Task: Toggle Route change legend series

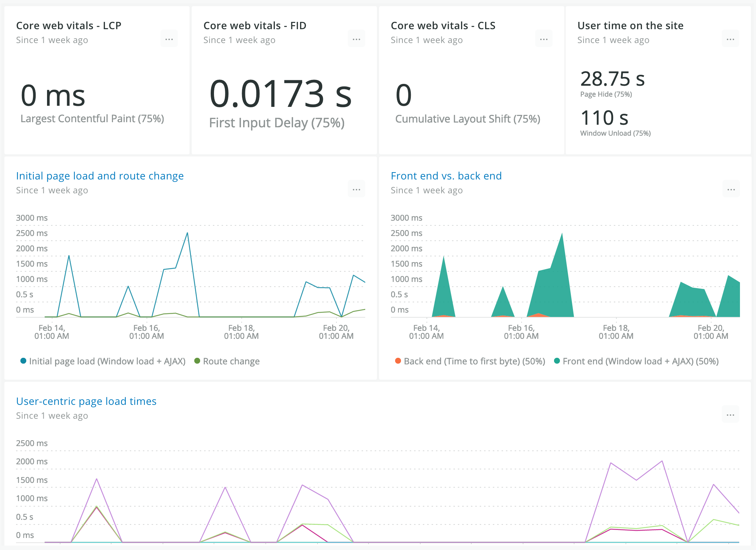Action: [227, 361]
